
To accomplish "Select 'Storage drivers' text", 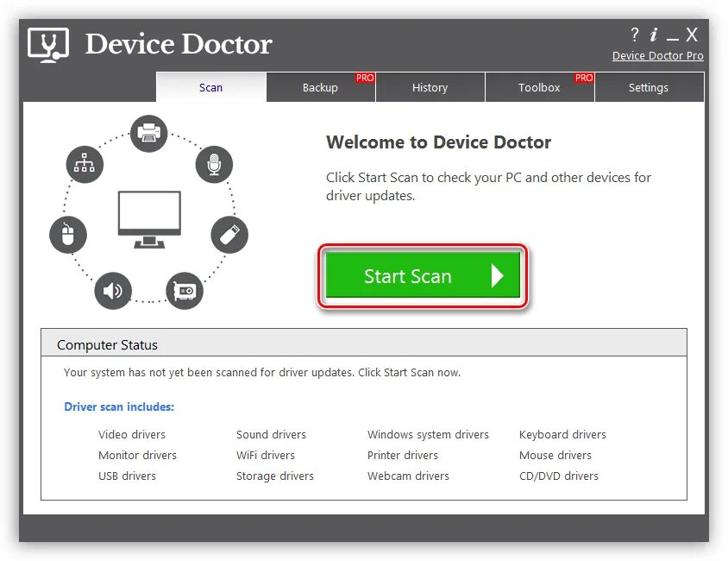I will 275,476.
